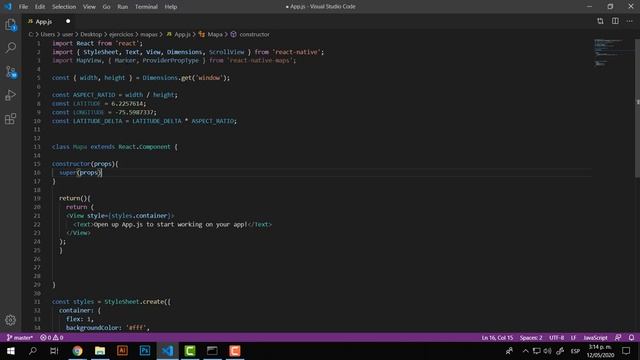Image resolution: width=640 pixels, height=360 pixels.
Task: Click the Desktop breadcrumb segment
Action: [91, 34]
